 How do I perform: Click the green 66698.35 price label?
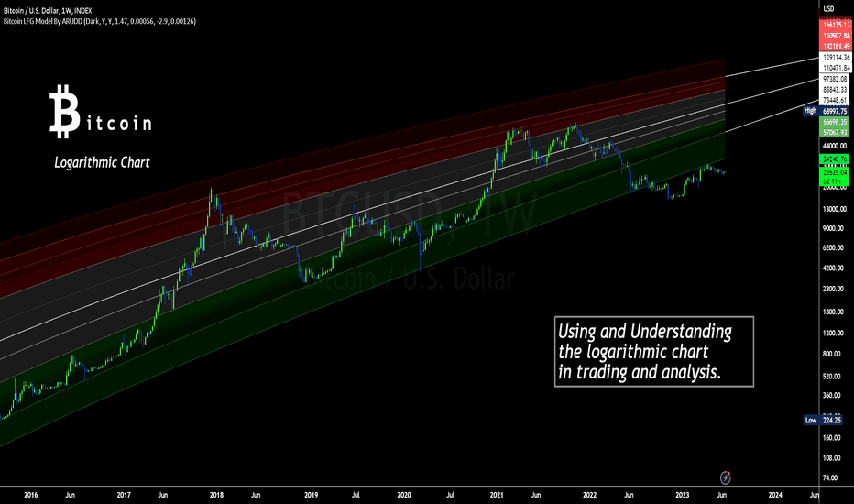835,122
